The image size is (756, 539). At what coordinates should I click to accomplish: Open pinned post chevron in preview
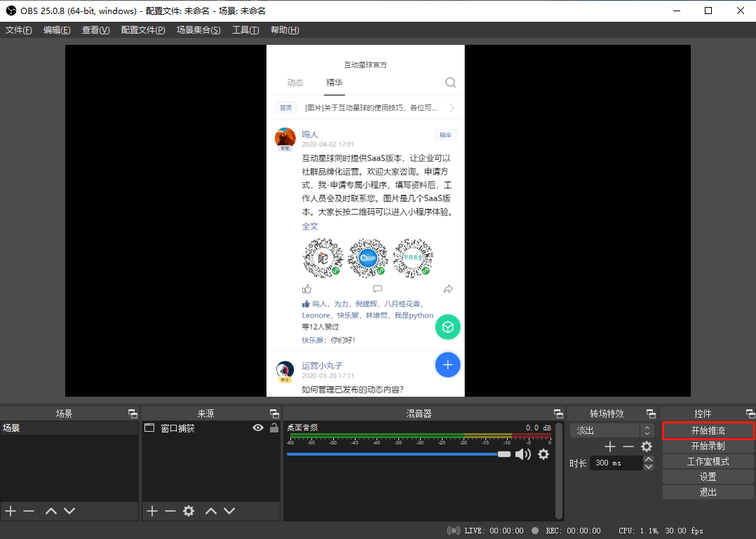click(x=452, y=108)
